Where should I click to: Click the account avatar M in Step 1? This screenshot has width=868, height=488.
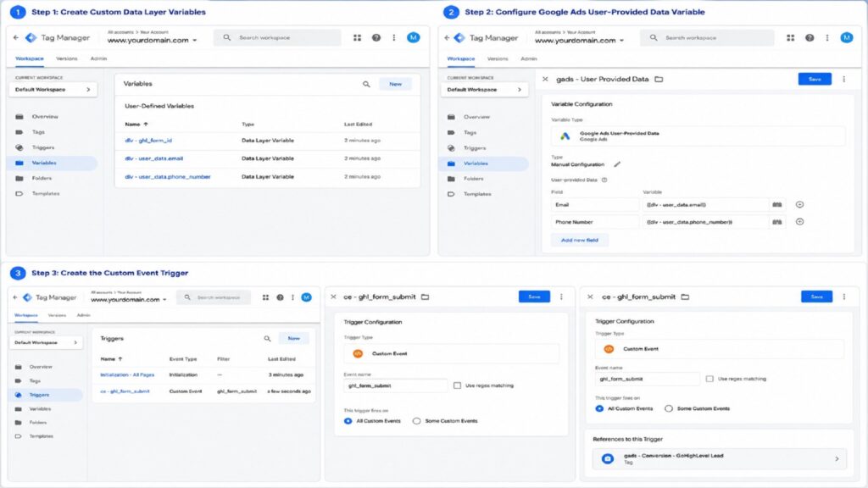point(413,37)
